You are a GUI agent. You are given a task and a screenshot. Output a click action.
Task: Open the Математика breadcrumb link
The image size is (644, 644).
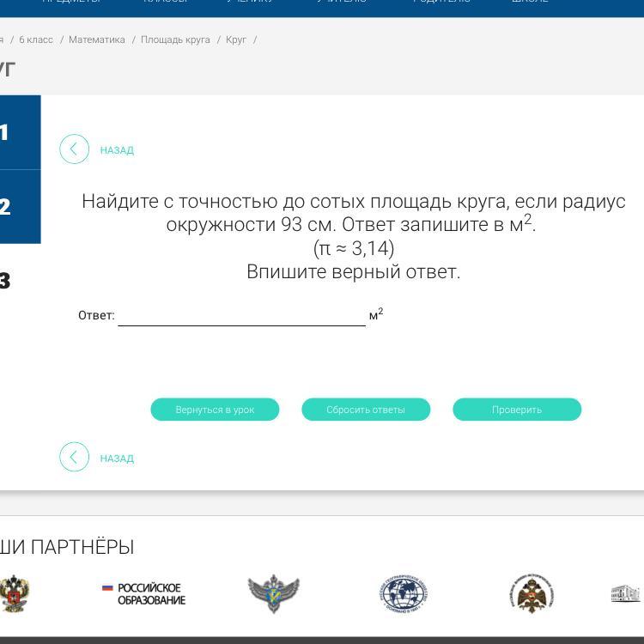pos(97,39)
